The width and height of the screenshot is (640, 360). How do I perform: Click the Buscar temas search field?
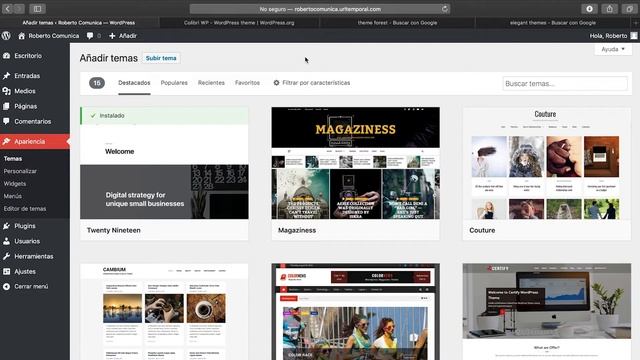pyautogui.click(x=565, y=84)
